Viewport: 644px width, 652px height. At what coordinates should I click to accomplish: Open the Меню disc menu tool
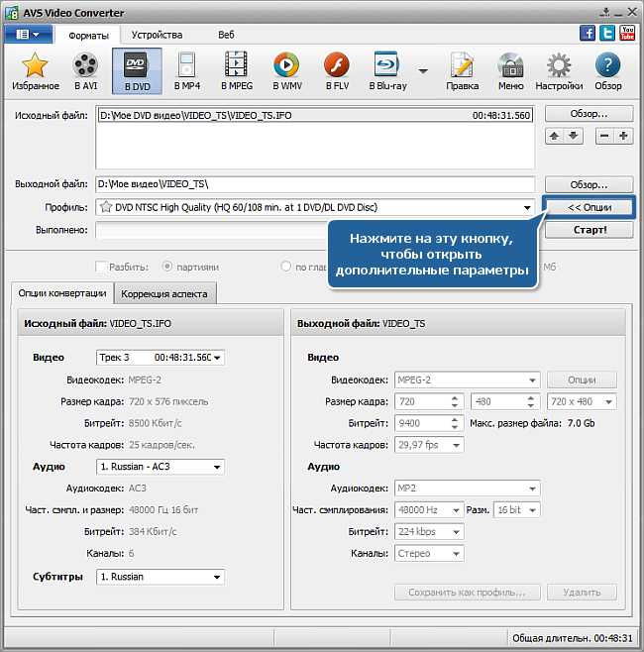point(511,70)
